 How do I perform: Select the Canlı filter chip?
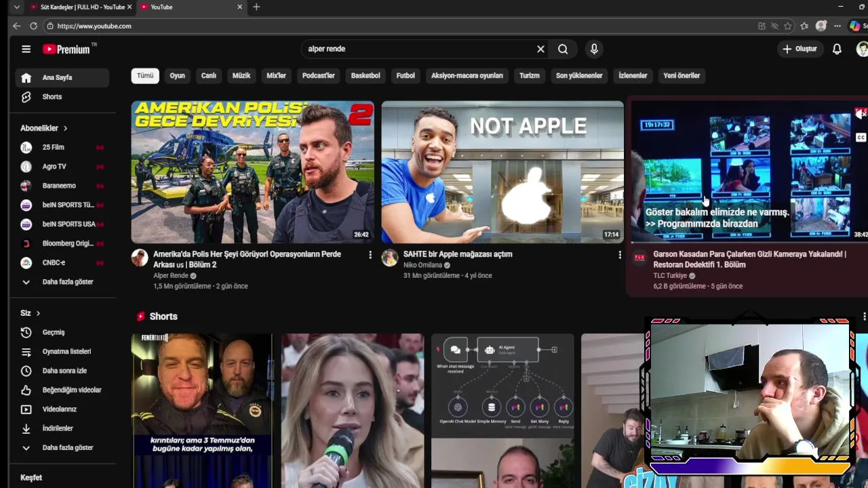pos(209,75)
